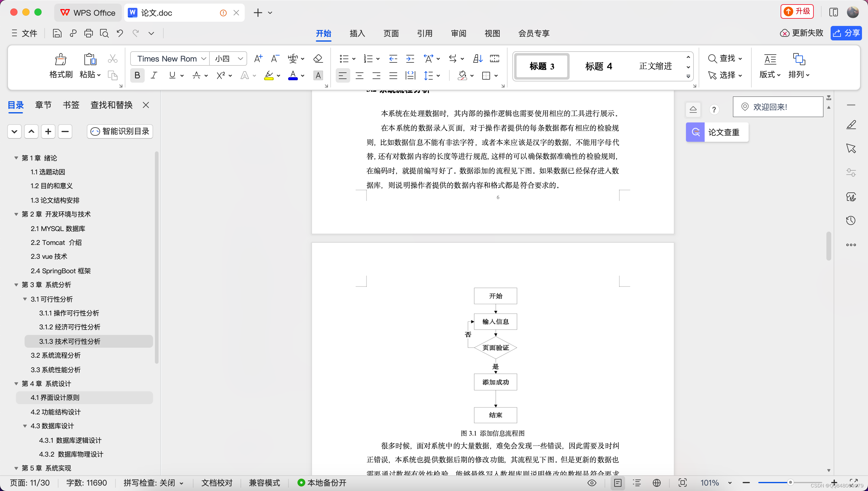Click the undo arrow icon
Screen dimensions: 868x491
[120, 33]
